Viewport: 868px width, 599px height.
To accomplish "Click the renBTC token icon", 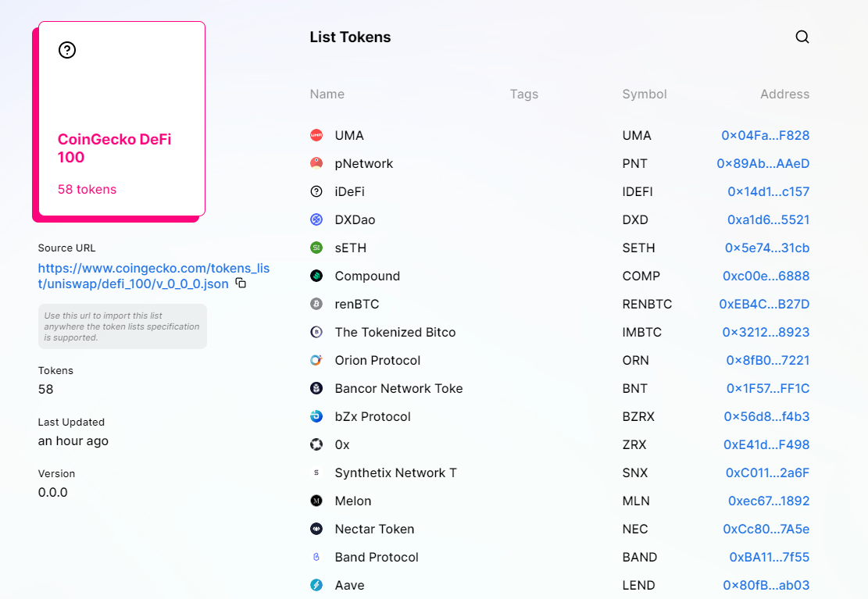I will [x=316, y=304].
